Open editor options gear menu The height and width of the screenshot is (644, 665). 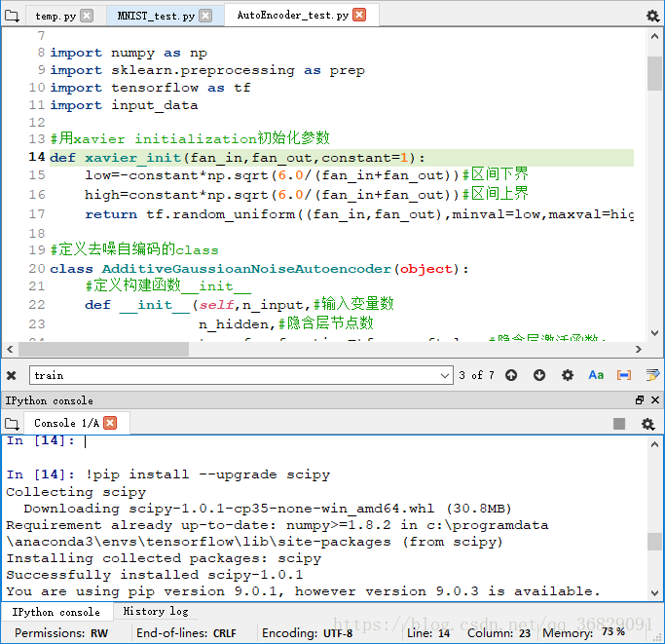(652, 16)
